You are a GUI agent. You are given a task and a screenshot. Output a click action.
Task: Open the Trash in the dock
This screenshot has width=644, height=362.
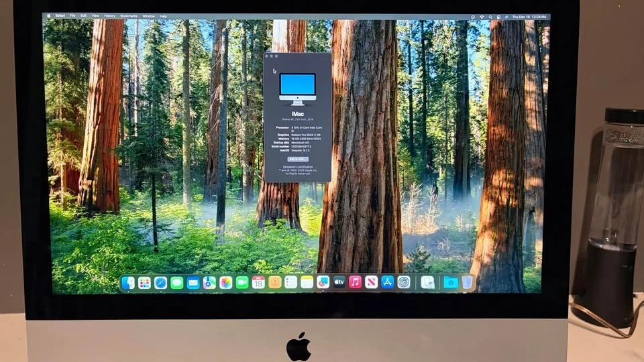click(467, 282)
